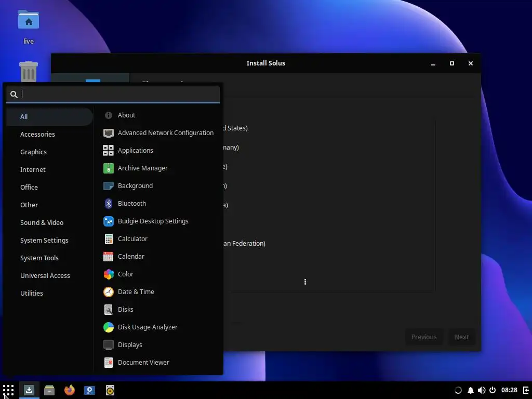Open the software center icon in the panel
Screen dimensions: 532x399
point(89,390)
